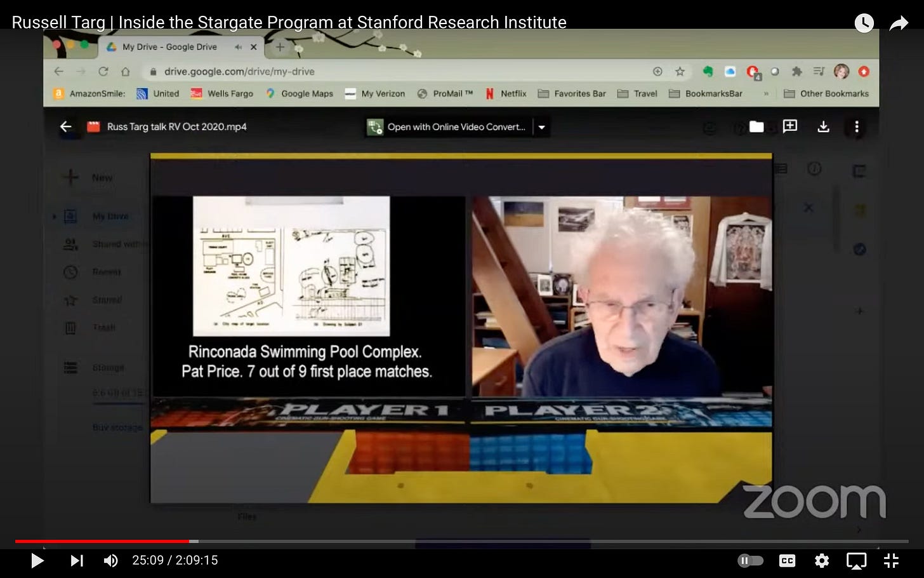924x578 pixels.
Task: Open Storage in Drive sidebar
Action: pos(94,368)
